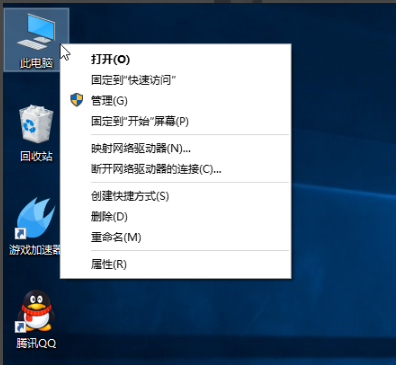This screenshot has height=365, width=396.
Task: Select 重命名(M) menu entry
Action: [x=175, y=237]
